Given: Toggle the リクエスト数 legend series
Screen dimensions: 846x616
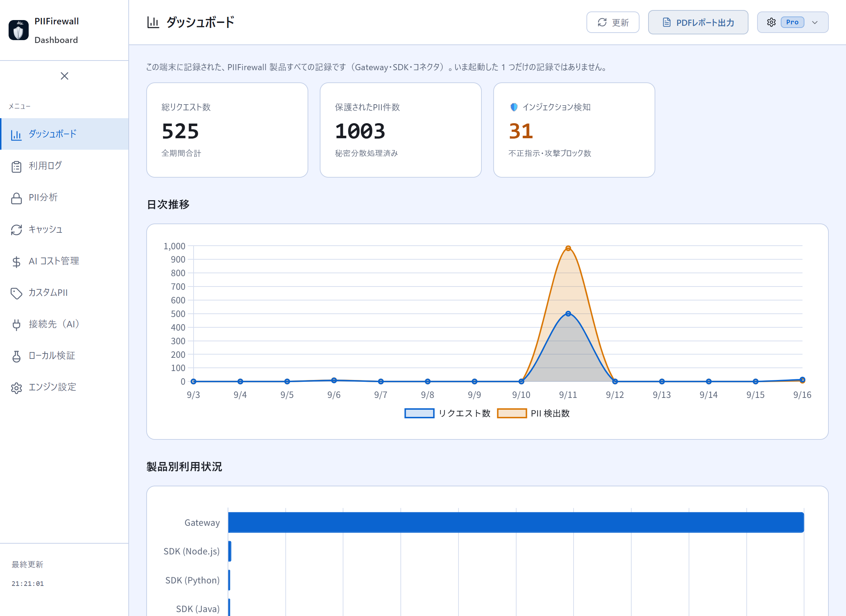Looking at the screenshot, I should coord(447,413).
